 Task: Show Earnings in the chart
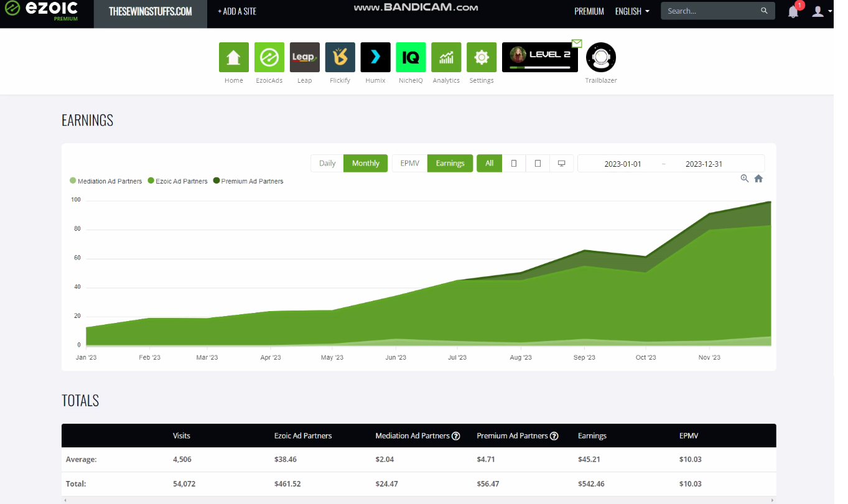coord(450,163)
